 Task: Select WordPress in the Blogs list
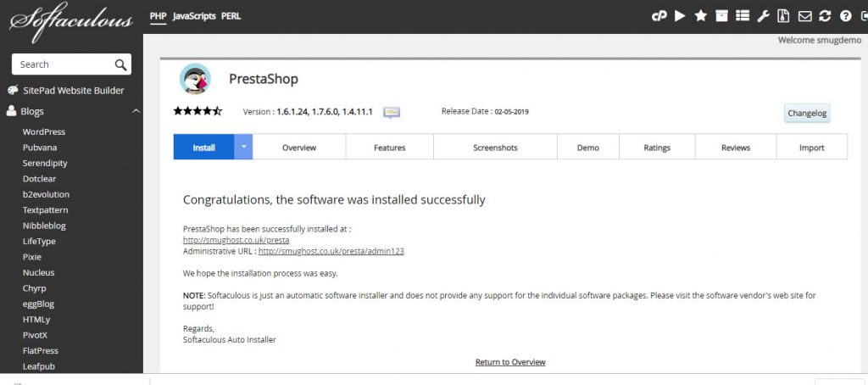[44, 131]
